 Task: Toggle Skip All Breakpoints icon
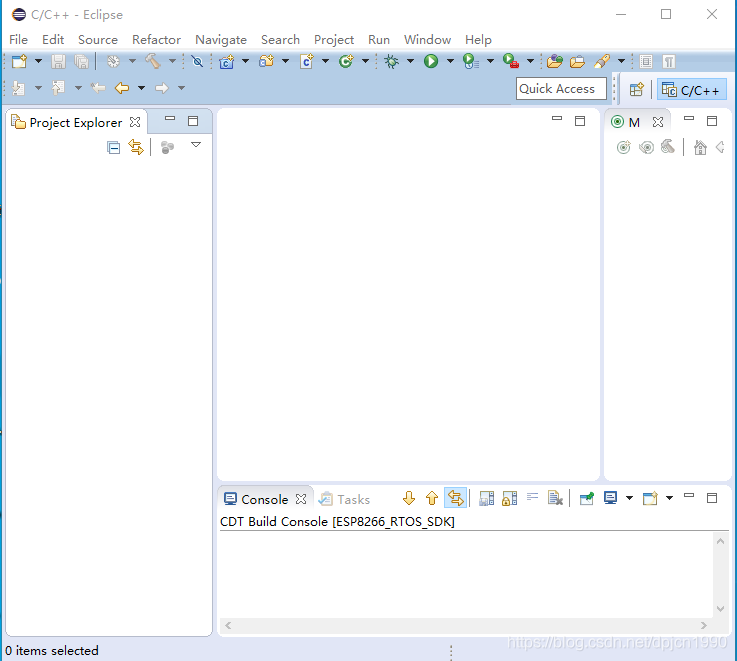click(197, 62)
